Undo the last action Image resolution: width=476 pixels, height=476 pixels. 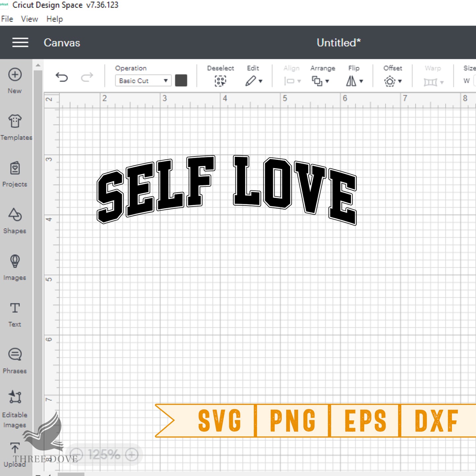(62, 77)
